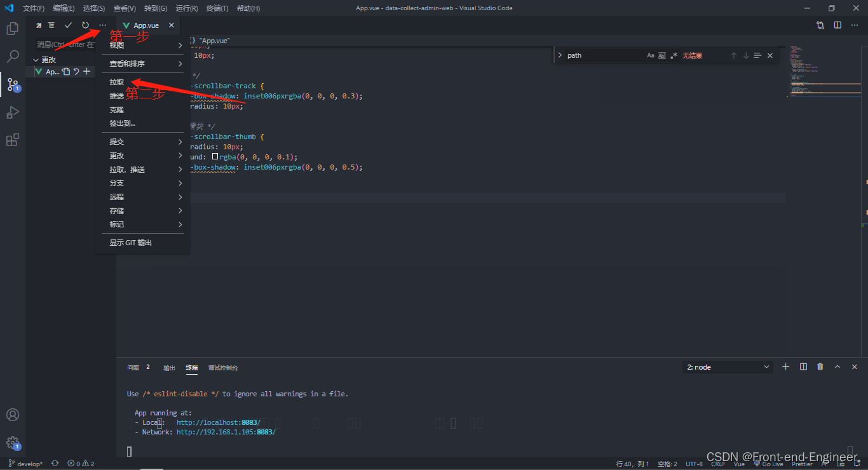The image size is (868, 470).
Task: Open the 文件(F) menu
Action: [x=33, y=8]
